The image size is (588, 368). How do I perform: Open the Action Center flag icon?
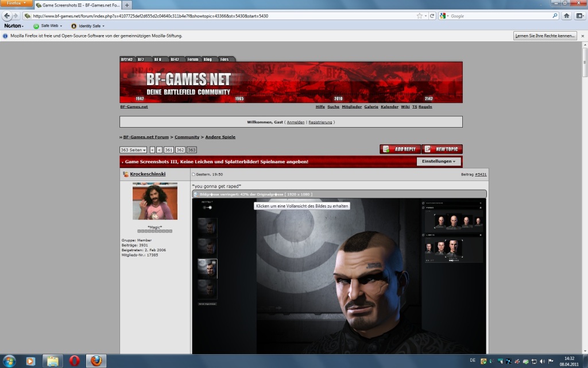pyautogui.click(x=551, y=361)
